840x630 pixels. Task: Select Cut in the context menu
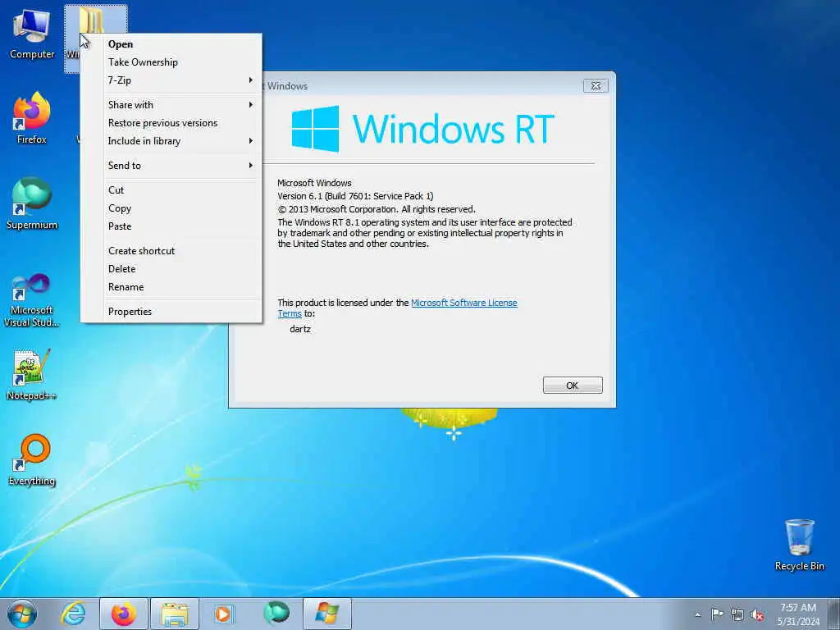pos(171,190)
